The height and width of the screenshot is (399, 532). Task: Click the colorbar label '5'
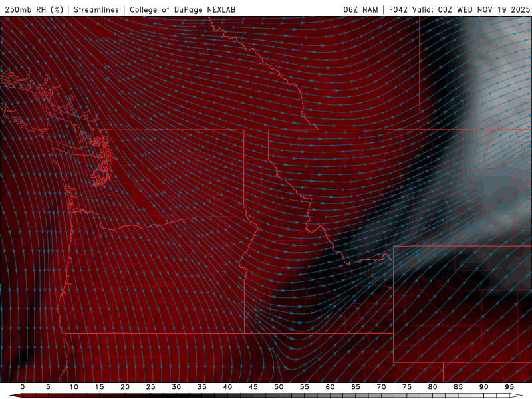[48, 387]
